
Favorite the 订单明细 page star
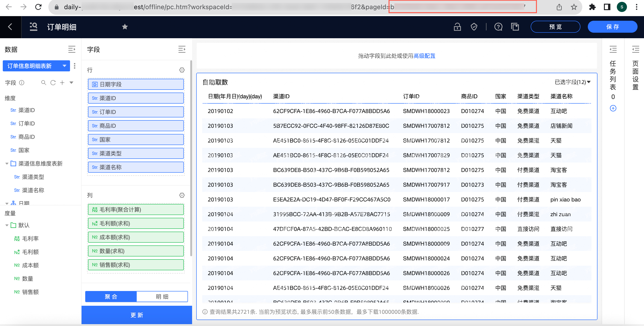(125, 27)
